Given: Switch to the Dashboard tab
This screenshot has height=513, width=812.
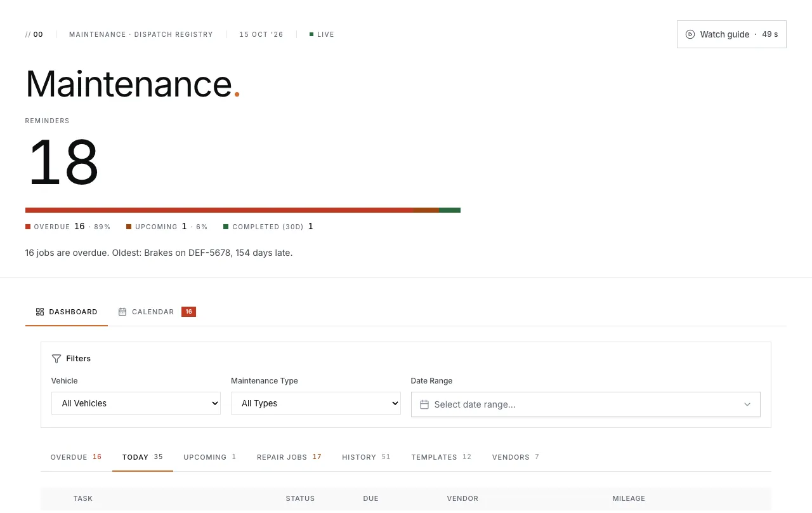Looking at the screenshot, I should coord(67,312).
